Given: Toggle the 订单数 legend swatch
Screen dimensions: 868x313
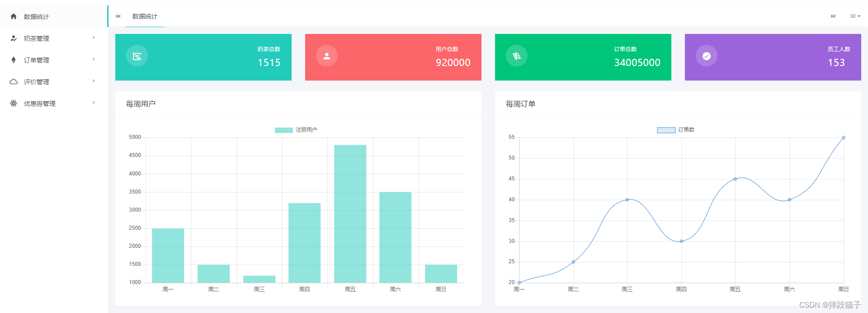Looking at the screenshot, I should pos(666,130).
